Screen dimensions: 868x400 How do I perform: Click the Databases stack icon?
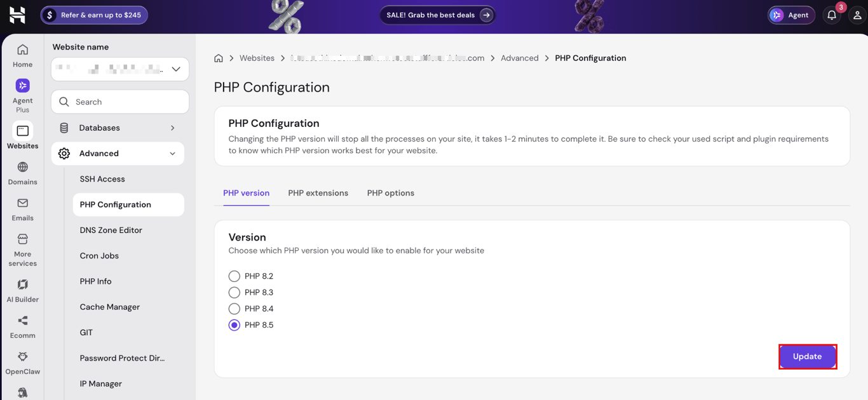pyautogui.click(x=64, y=128)
